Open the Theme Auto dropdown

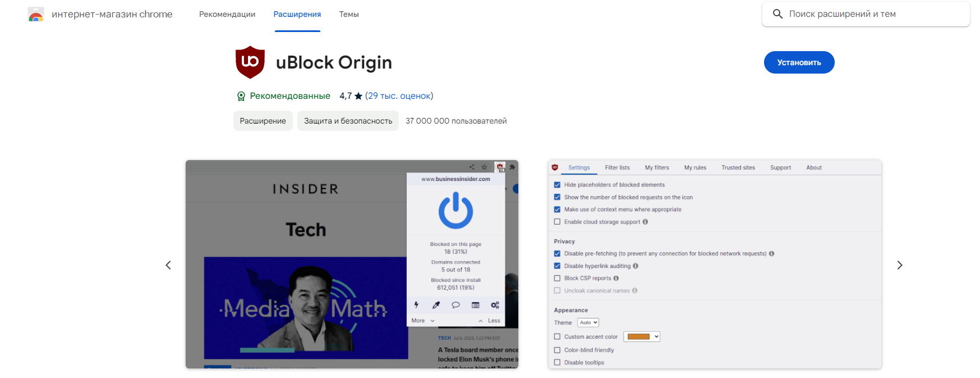pyautogui.click(x=588, y=323)
